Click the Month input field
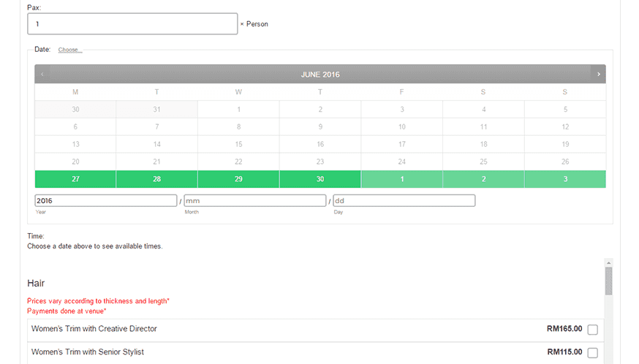This screenshot has height=364, width=639. (x=254, y=200)
